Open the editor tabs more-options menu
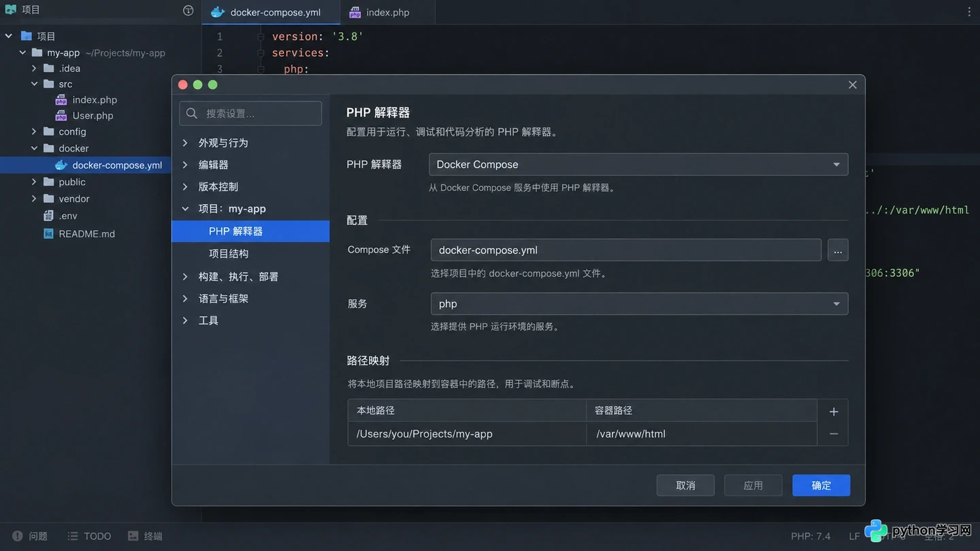 (x=969, y=12)
